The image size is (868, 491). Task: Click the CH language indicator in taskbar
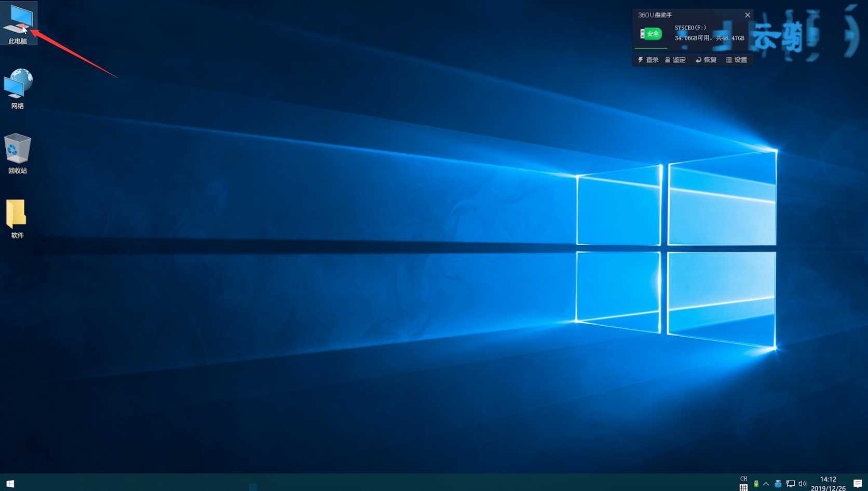tap(743, 479)
